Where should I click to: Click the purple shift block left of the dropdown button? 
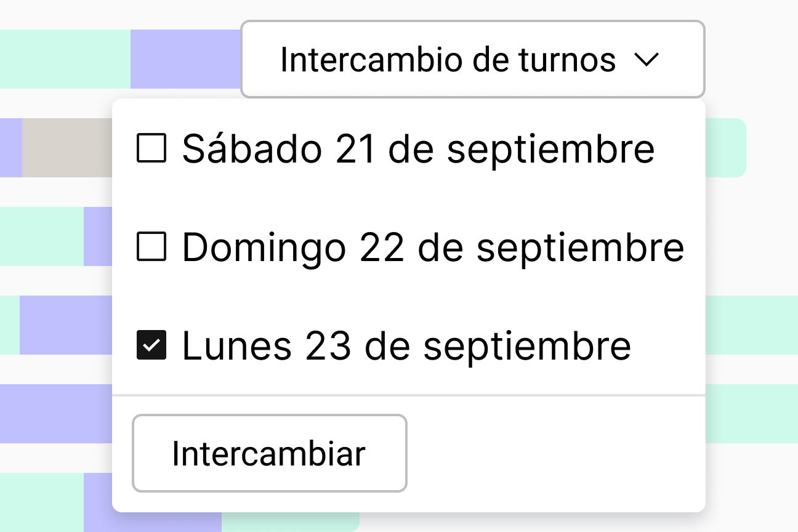tap(185, 59)
